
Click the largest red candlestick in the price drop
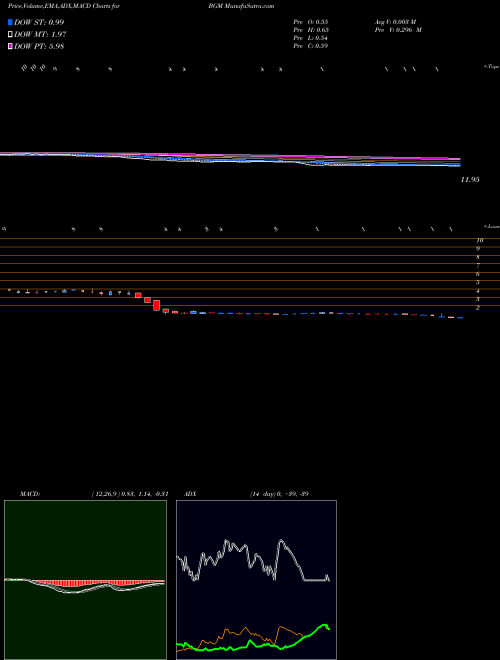pos(157,305)
